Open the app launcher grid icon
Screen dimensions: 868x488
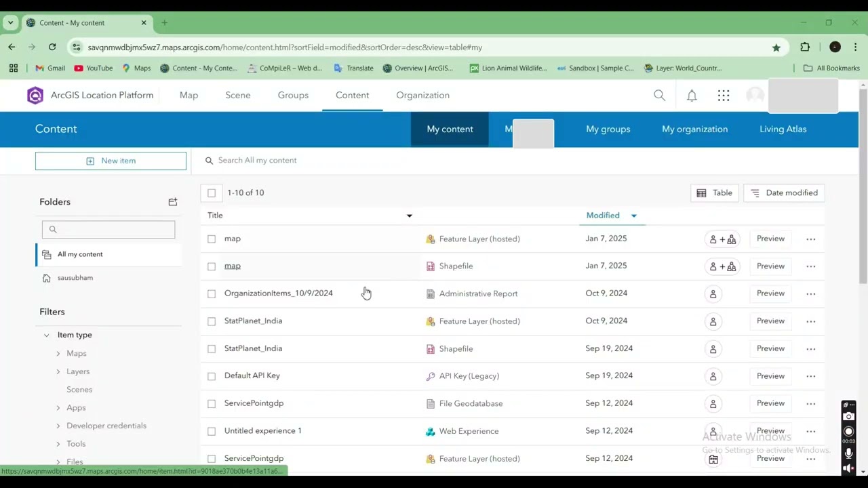(724, 96)
